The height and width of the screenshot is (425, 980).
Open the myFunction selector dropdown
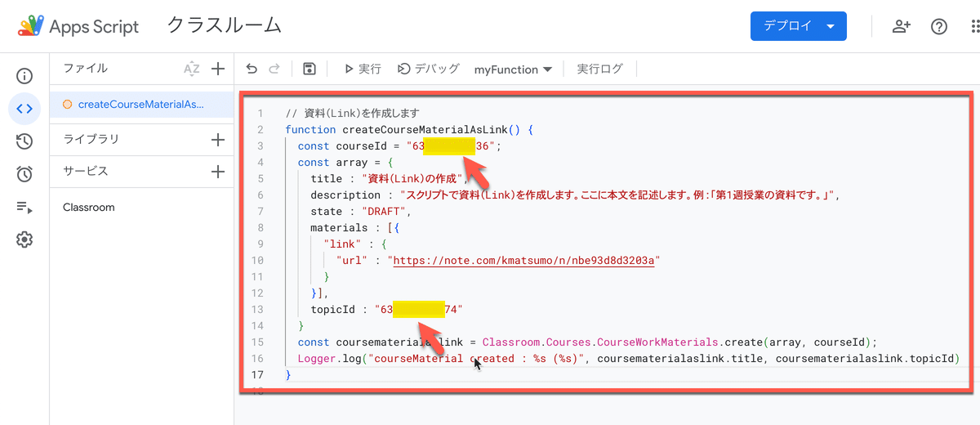(x=513, y=69)
